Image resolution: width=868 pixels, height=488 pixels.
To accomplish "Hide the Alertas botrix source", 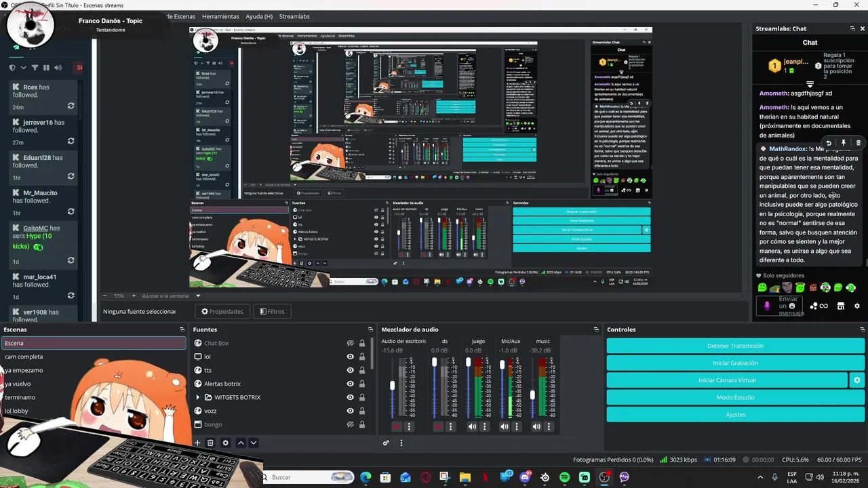I will tap(351, 384).
